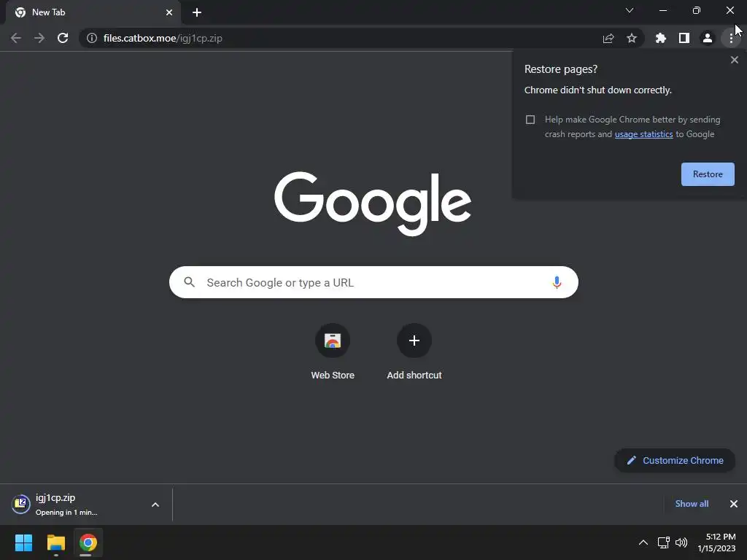Open Chrome's three-dot menu
747x560 pixels.
coord(731,38)
